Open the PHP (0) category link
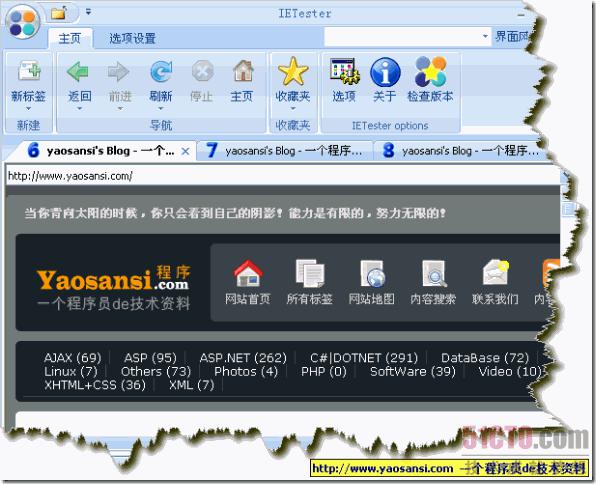 [x=323, y=371]
